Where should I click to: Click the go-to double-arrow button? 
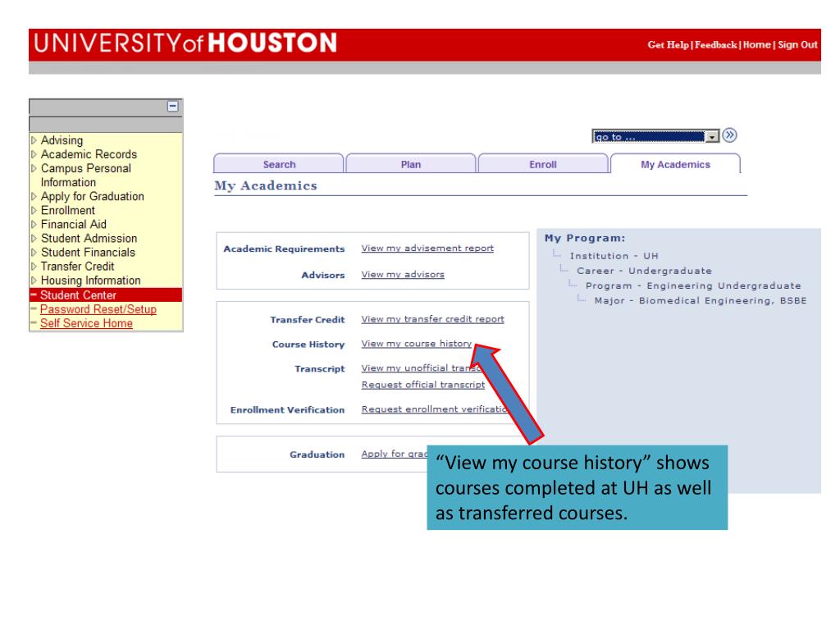[729, 135]
